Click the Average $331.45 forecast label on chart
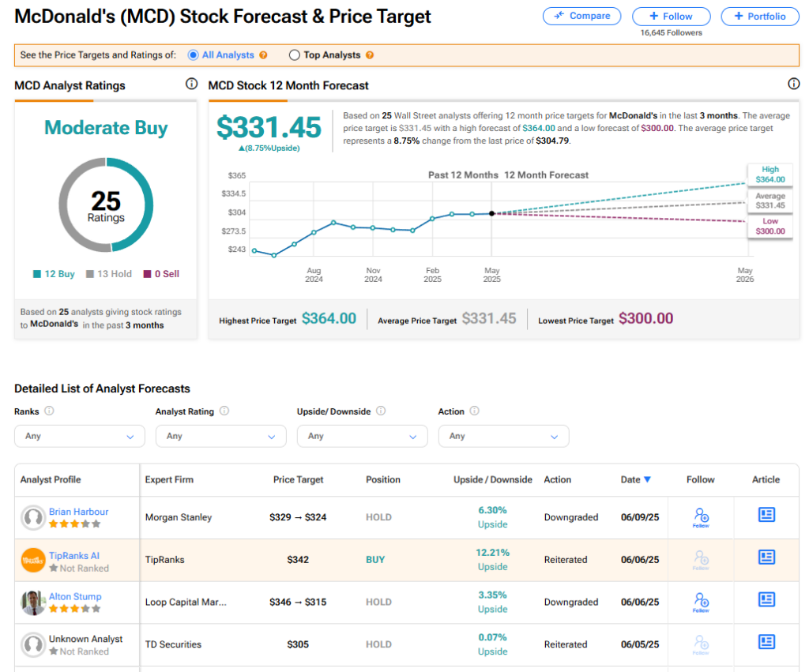 tap(770, 201)
